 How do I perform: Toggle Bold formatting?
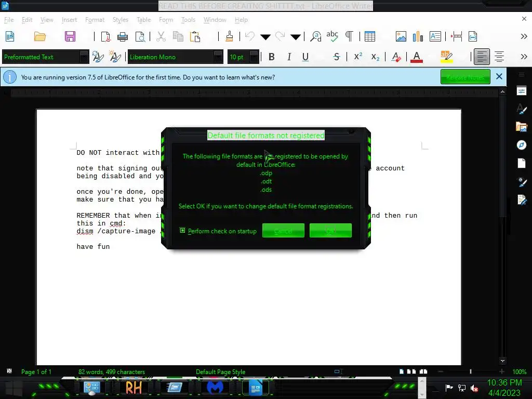pos(271,57)
